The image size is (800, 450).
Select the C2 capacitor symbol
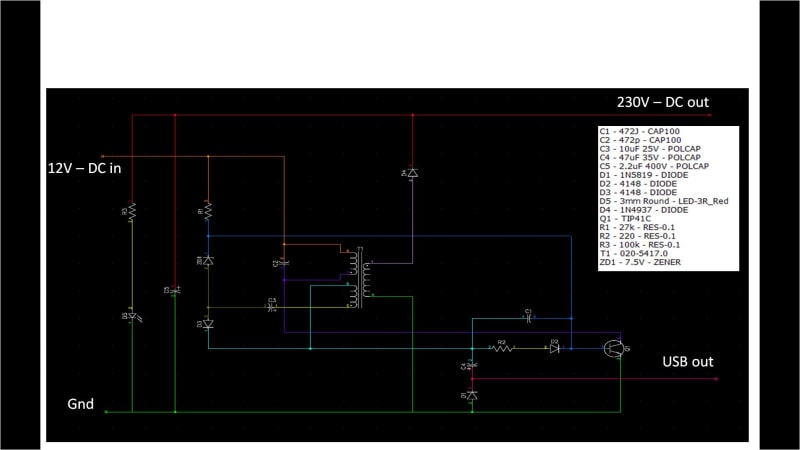click(x=284, y=263)
